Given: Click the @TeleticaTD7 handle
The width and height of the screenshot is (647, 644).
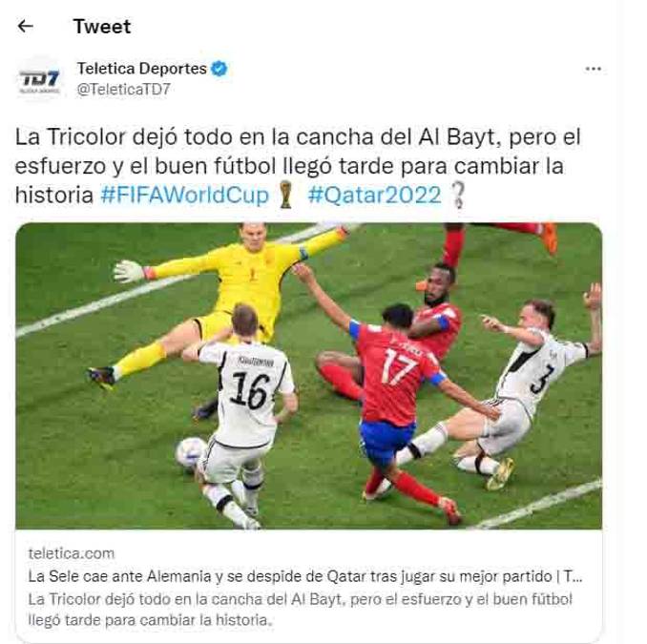Looking at the screenshot, I should 123,89.
